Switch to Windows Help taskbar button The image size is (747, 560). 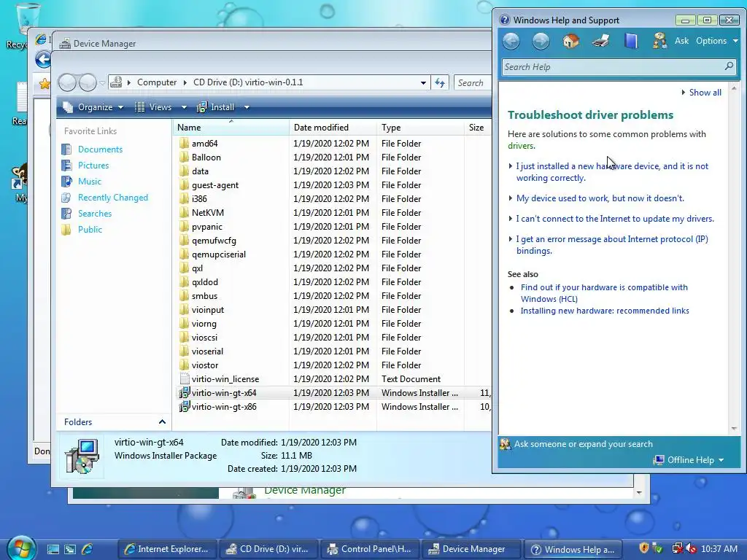[x=573, y=549]
